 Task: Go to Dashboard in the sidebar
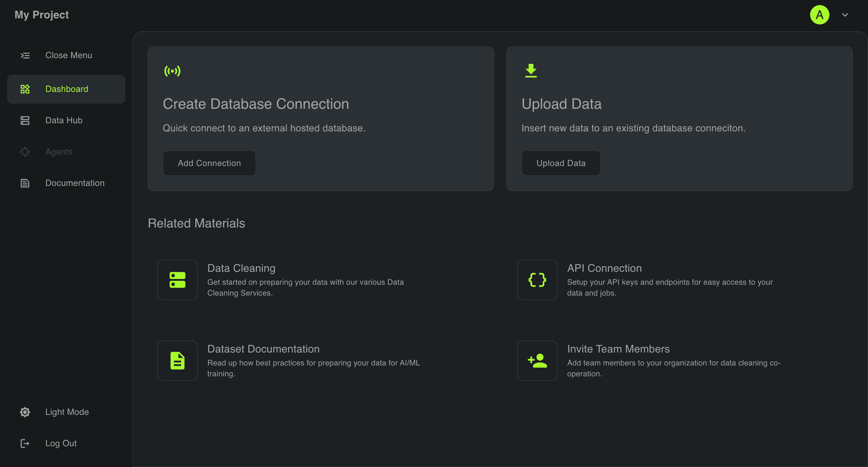[x=66, y=89]
